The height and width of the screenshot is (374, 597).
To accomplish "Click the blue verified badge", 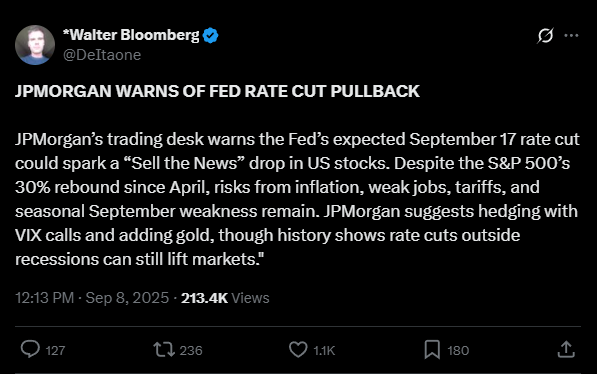I will (210, 35).
